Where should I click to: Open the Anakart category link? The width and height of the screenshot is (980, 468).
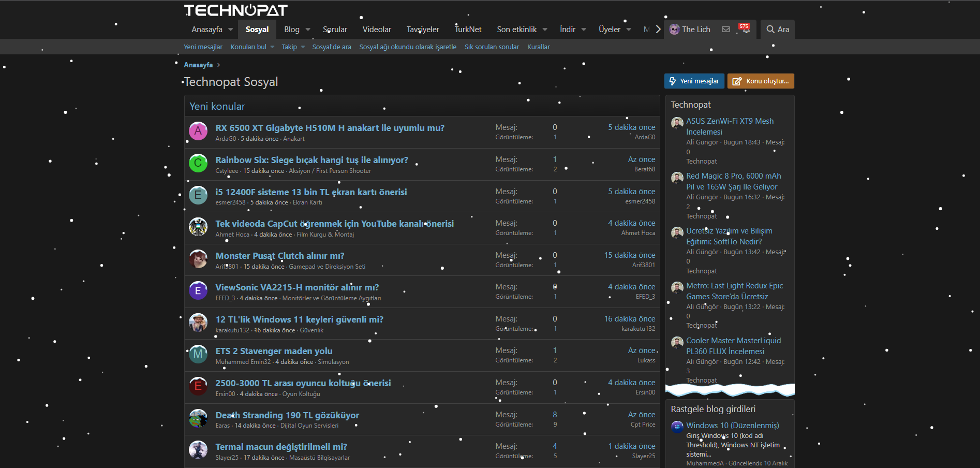coord(294,139)
